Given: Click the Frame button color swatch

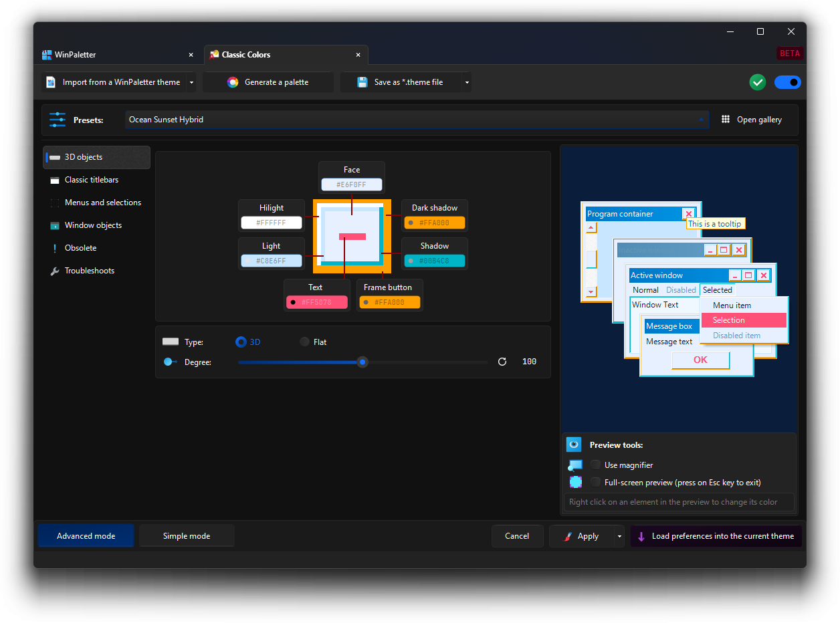Looking at the screenshot, I should [x=389, y=302].
